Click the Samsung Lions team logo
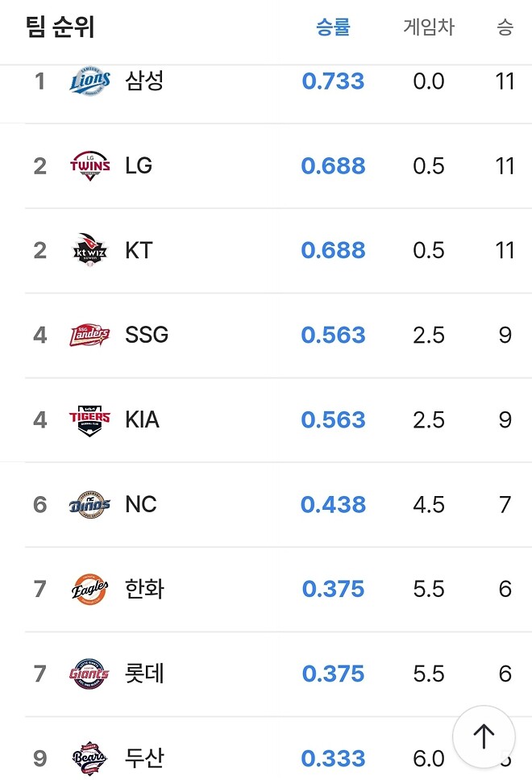The height and width of the screenshot is (780, 532). coord(89,81)
